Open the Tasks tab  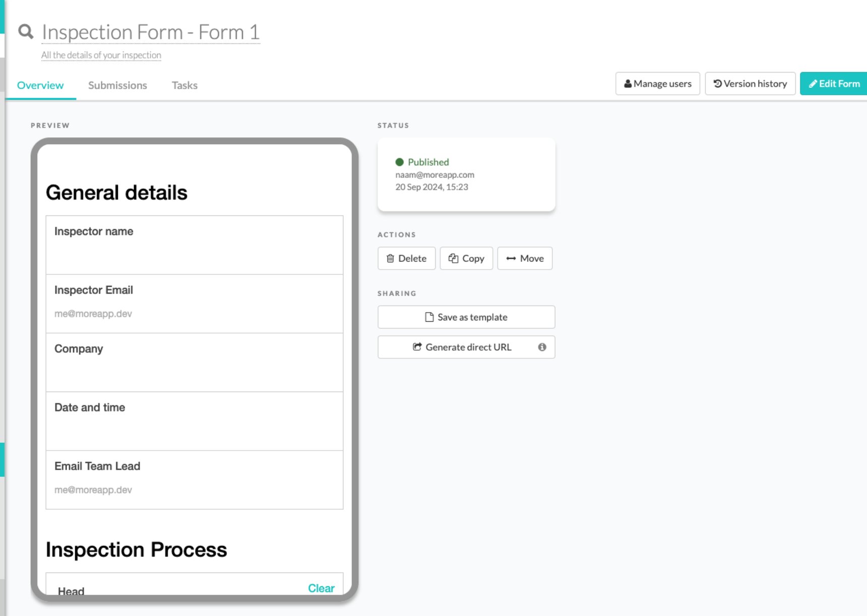184,85
